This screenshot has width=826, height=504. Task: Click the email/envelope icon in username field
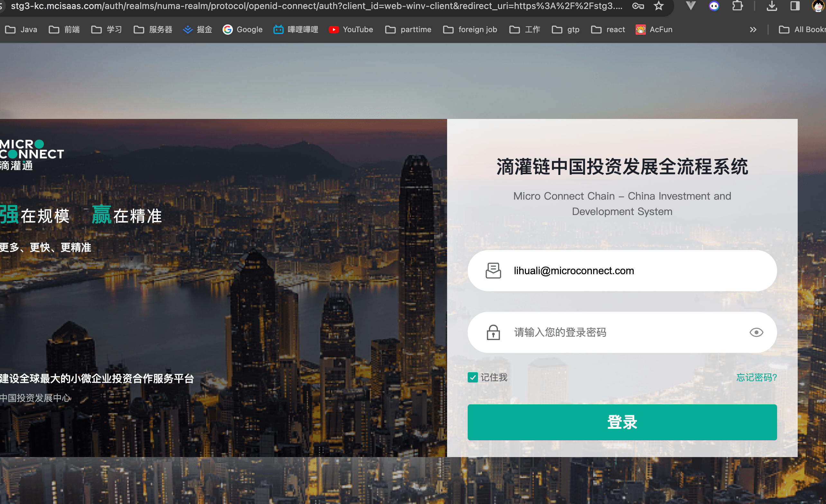click(493, 271)
